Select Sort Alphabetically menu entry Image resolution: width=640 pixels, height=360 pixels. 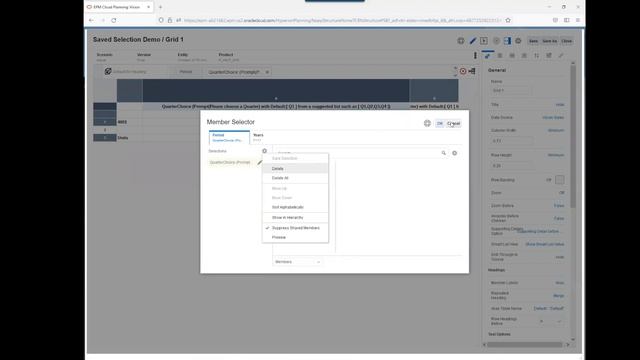pyautogui.click(x=295, y=207)
